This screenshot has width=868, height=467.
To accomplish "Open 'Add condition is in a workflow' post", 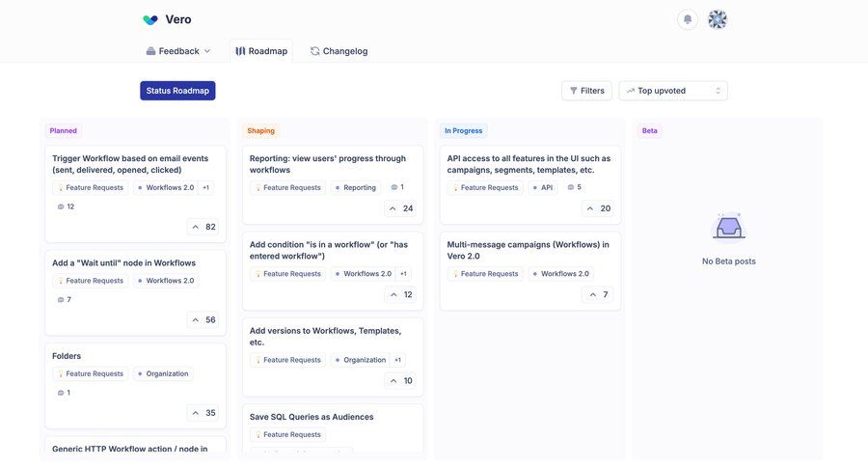I will (328, 251).
